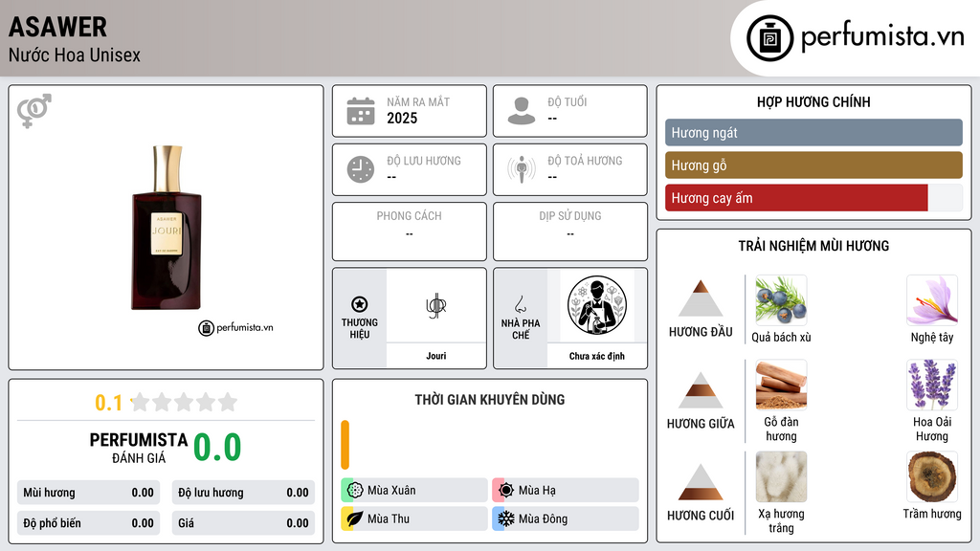Select the Mùa Xuân season button
This screenshot has width=980, height=551.
pos(414,491)
